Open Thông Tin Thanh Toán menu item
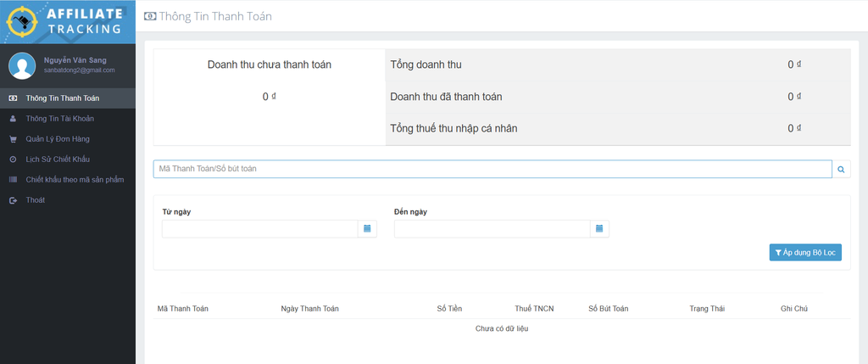The image size is (868, 364). [x=62, y=98]
